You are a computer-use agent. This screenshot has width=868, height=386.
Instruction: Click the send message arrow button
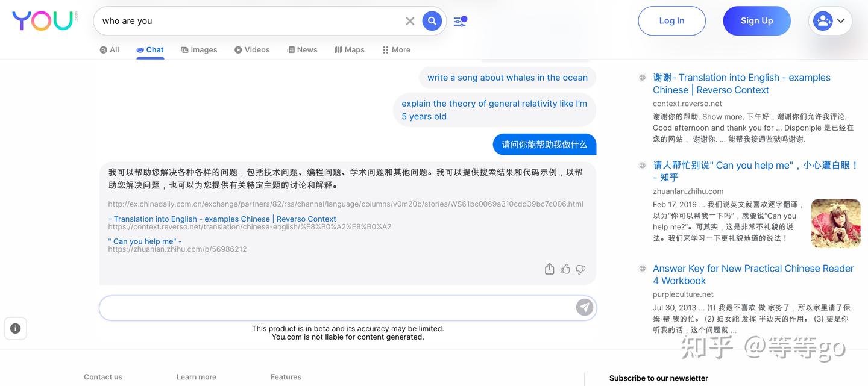pyautogui.click(x=584, y=308)
